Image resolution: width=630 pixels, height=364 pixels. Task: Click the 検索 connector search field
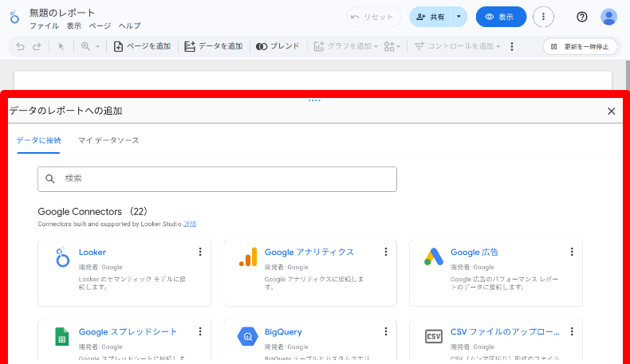pyautogui.click(x=217, y=179)
